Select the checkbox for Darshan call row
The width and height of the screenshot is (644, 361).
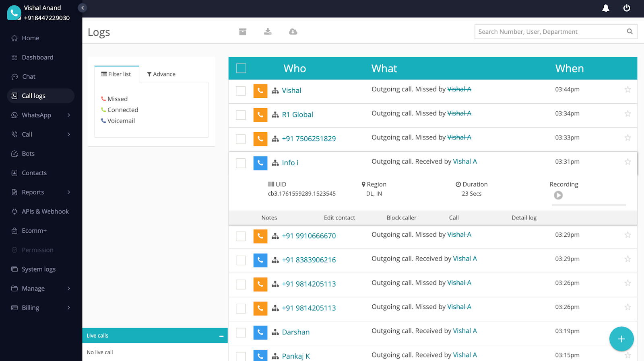241,332
